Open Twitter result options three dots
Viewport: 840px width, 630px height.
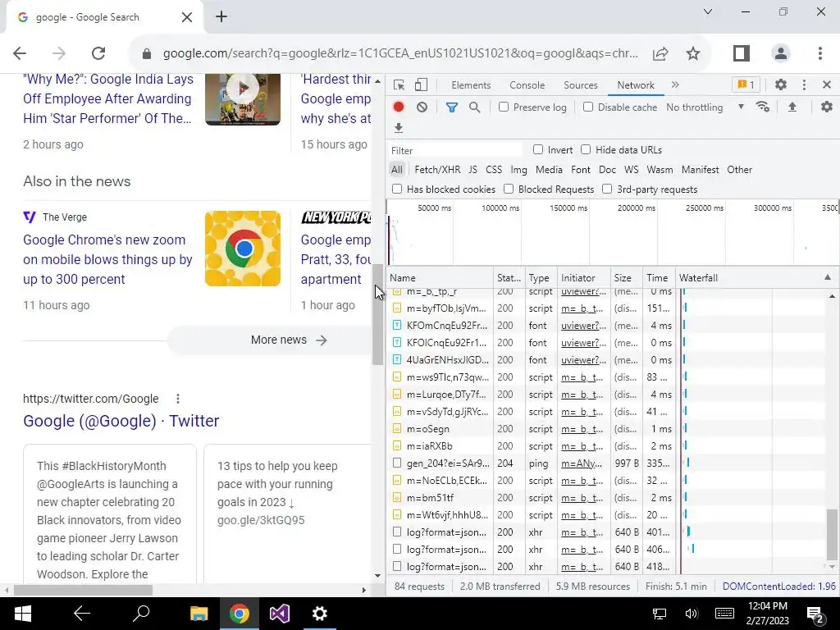click(x=178, y=399)
